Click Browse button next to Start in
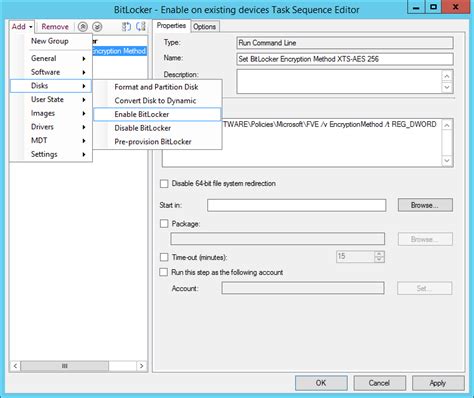 coord(425,205)
